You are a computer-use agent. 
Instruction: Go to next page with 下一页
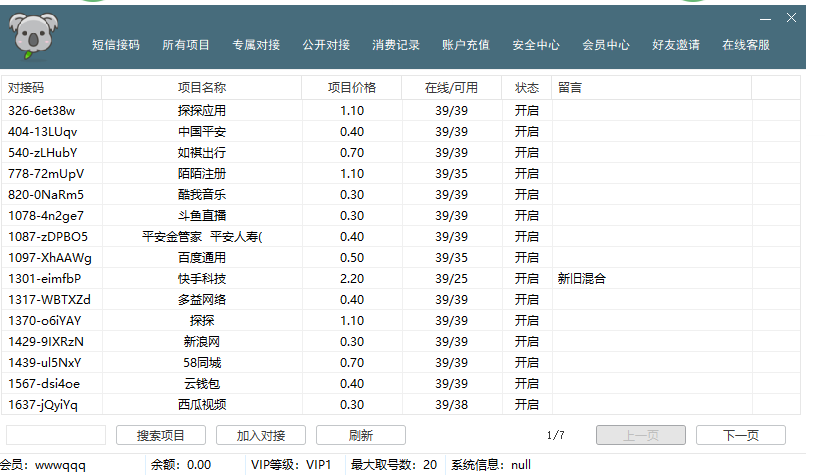pyautogui.click(x=740, y=435)
